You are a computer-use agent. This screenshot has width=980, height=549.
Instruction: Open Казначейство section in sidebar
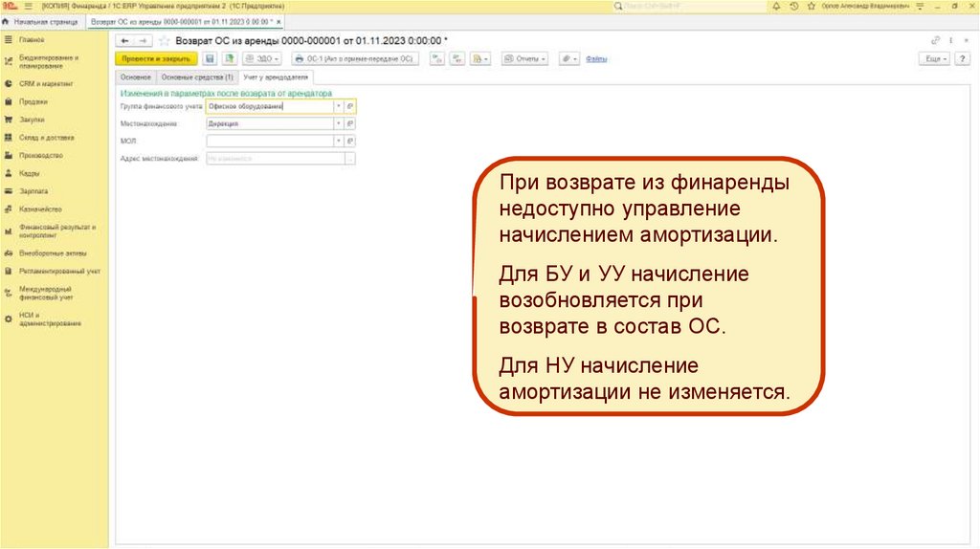[x=40, y=209]
